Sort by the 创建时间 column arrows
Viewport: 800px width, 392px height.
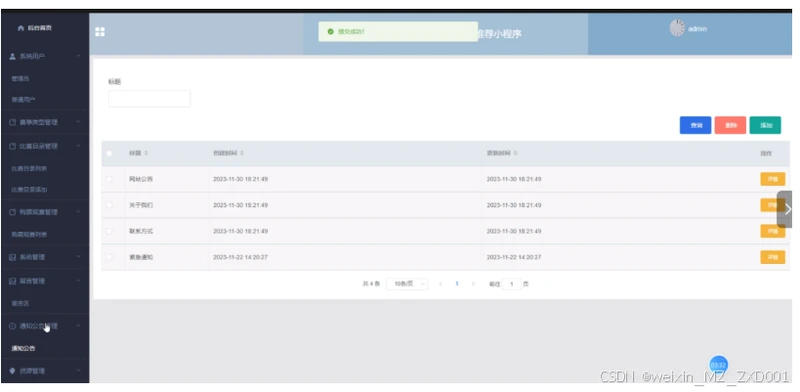click(x=242, y=153)
